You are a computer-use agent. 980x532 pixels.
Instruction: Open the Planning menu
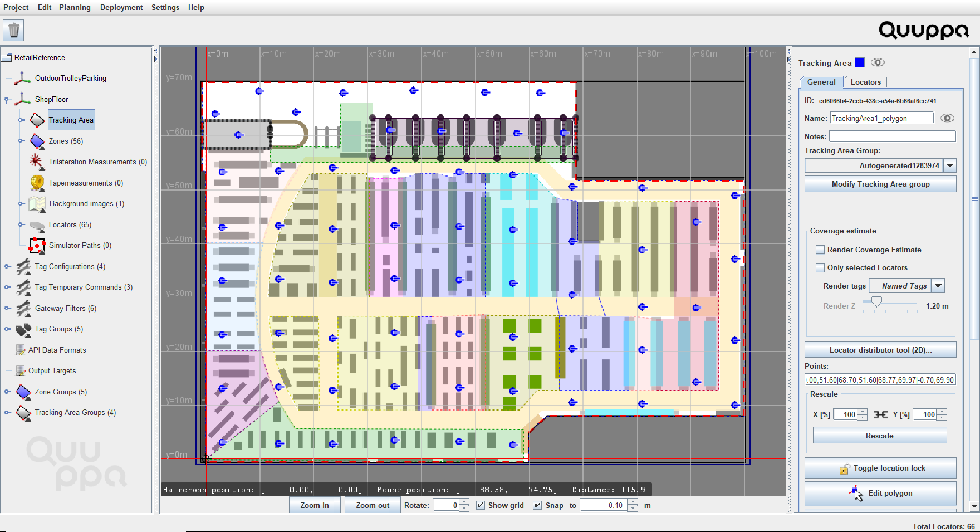(x=75, y=7)
